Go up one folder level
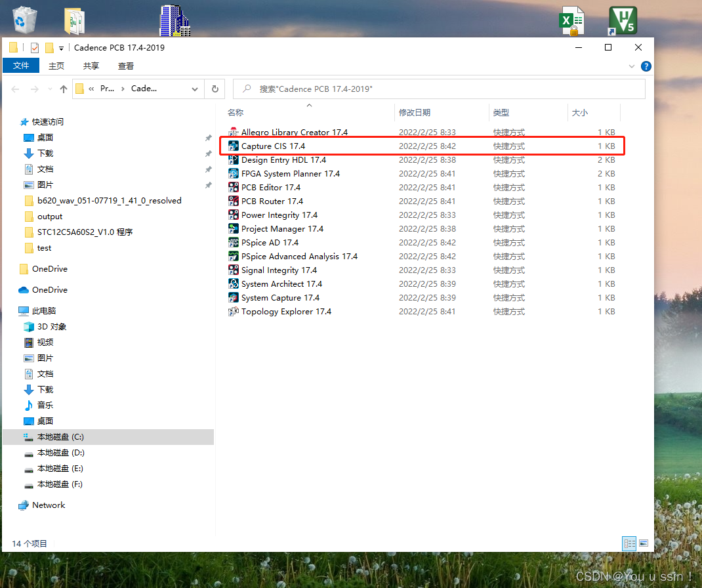 click(64, 89)
